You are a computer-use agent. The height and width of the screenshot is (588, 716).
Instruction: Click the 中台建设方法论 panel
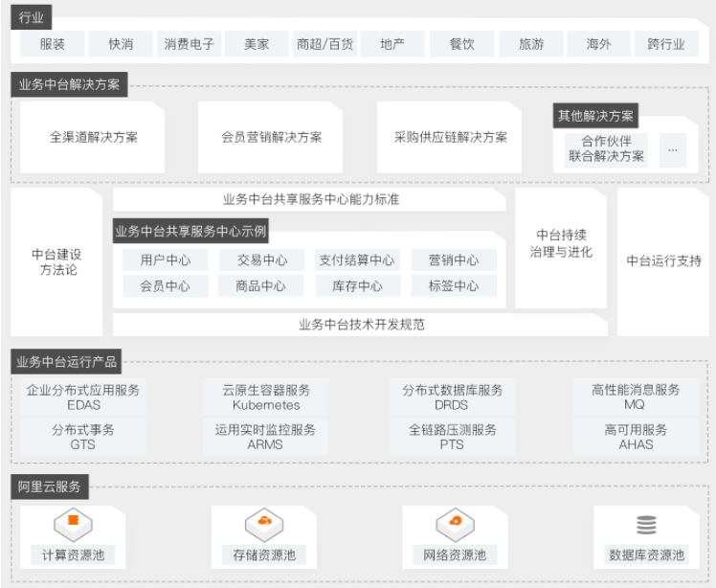point(56,262)
